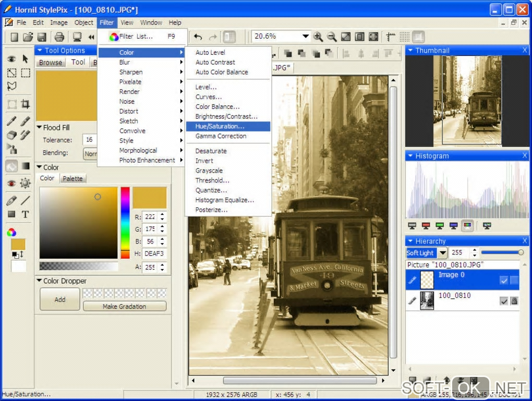Click the Zoom Out magnifier icon

(332, 37)
